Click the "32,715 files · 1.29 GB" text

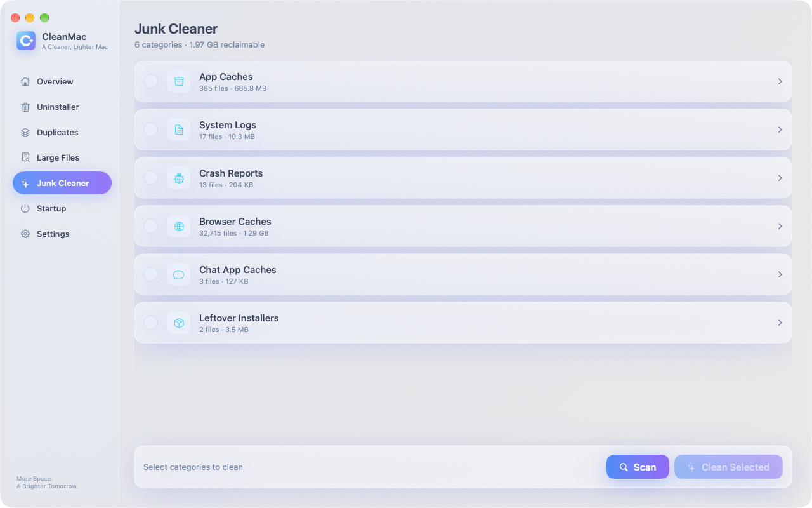click(x=234, y=233)
